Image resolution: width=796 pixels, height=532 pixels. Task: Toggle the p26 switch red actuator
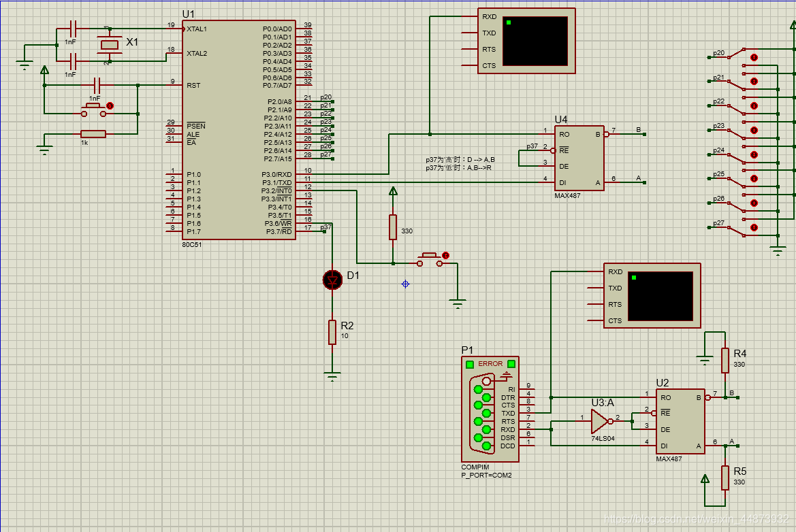(754, 203)
